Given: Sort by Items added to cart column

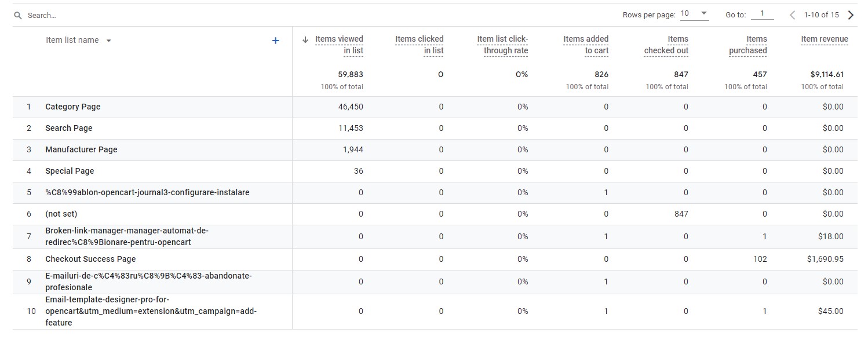Looking at the screenshot, I should [x=586, y=45].
